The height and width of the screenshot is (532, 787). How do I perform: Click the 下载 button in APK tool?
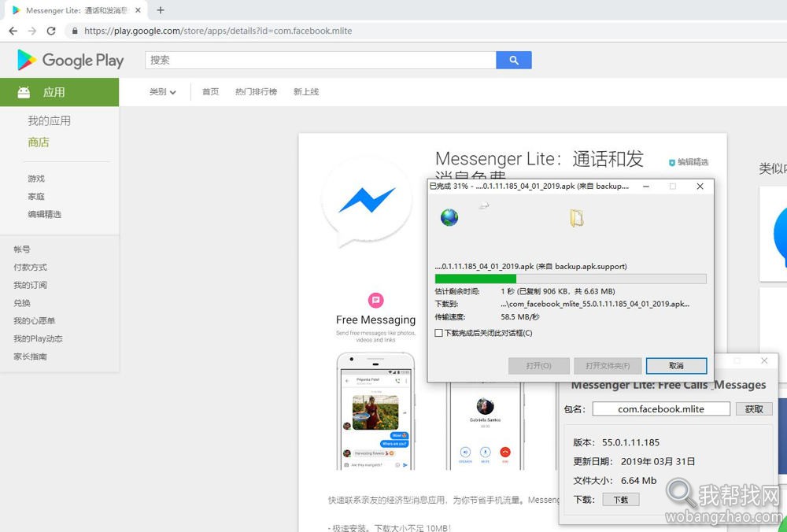[620, 500]
